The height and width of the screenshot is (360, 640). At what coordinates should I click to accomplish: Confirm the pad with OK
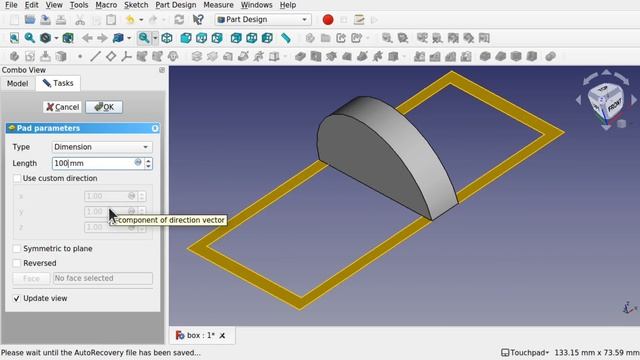point(104,107)
